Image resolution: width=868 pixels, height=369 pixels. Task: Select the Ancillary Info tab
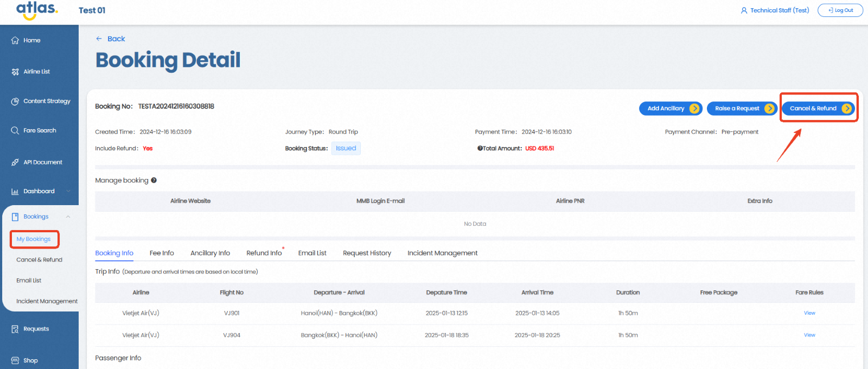coord(210,253)
